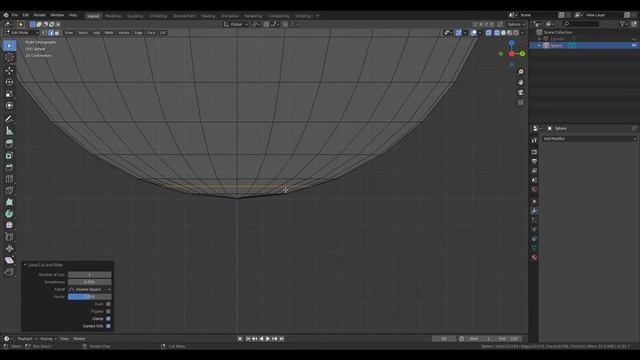Adjust the Smoothness slider
This screenshot has width=640, height=360.
[89, 282]
